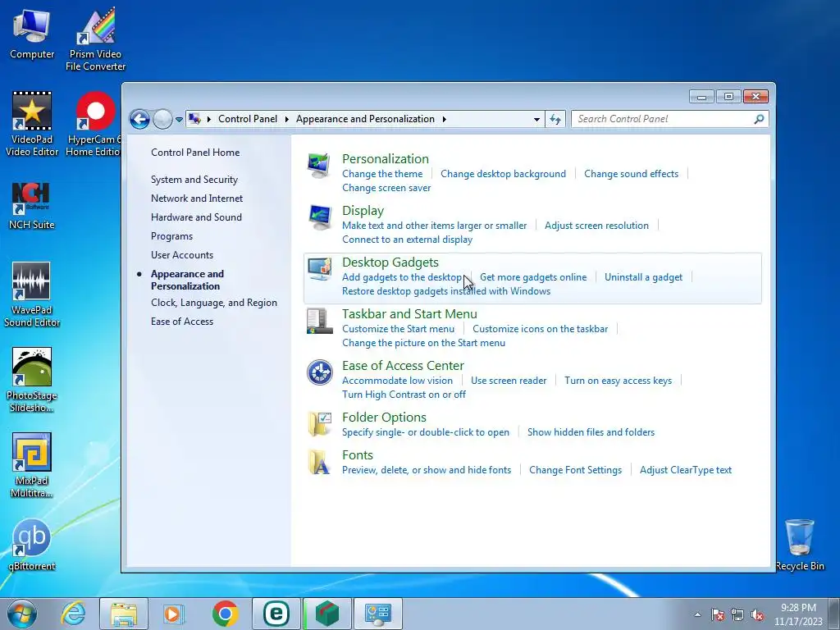Open the Ease of Access Center icon

point(319,372)
